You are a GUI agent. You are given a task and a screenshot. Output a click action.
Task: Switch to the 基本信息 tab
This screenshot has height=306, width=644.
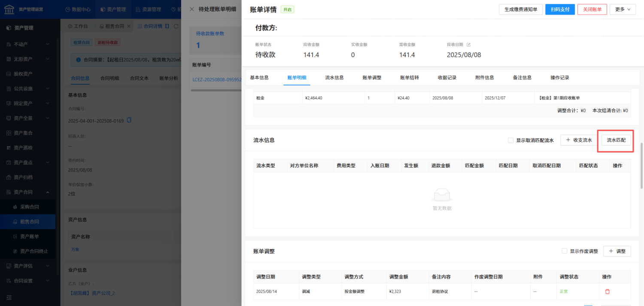point(259,78)
